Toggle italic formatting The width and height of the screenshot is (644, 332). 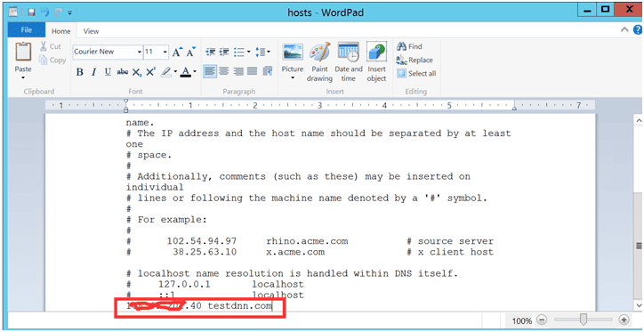(x=93, y=72)
